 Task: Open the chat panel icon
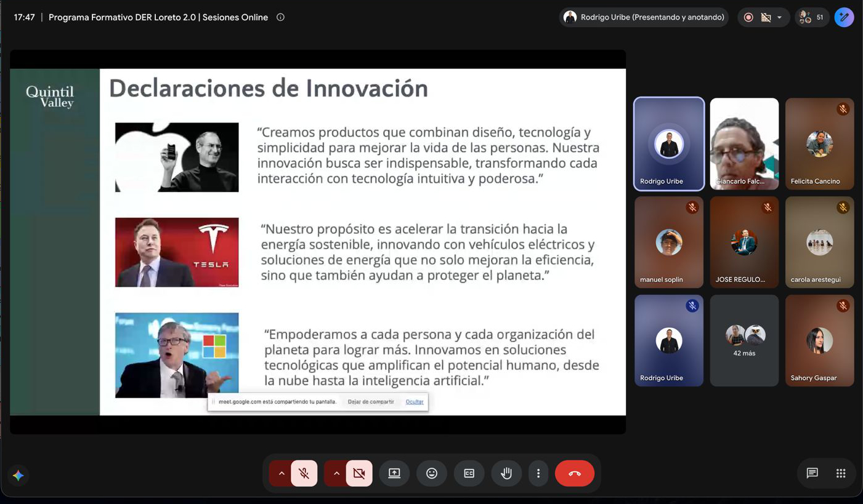click(812, 473)
